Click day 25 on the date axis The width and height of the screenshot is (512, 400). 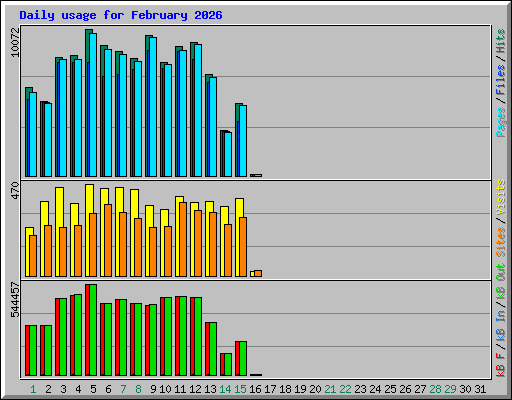[390, 389]
